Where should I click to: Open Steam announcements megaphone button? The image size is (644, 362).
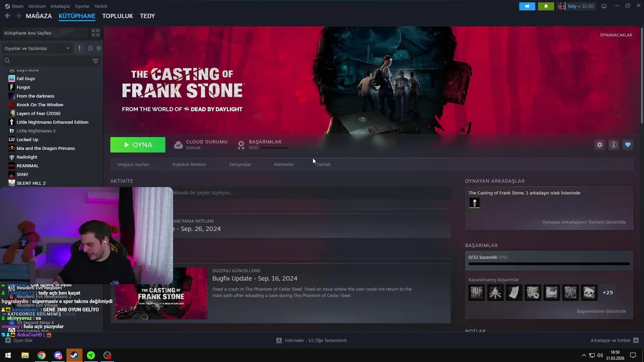click(527, 7)
